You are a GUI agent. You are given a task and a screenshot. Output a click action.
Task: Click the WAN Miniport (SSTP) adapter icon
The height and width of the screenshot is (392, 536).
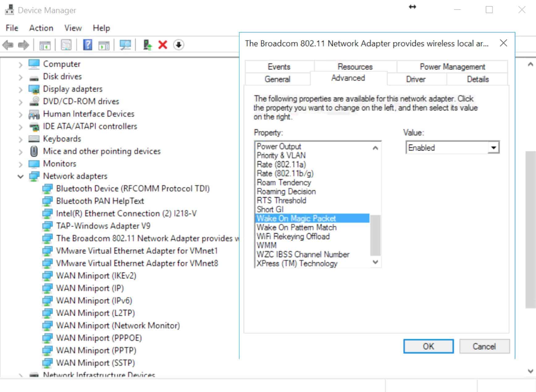[47, 363]
